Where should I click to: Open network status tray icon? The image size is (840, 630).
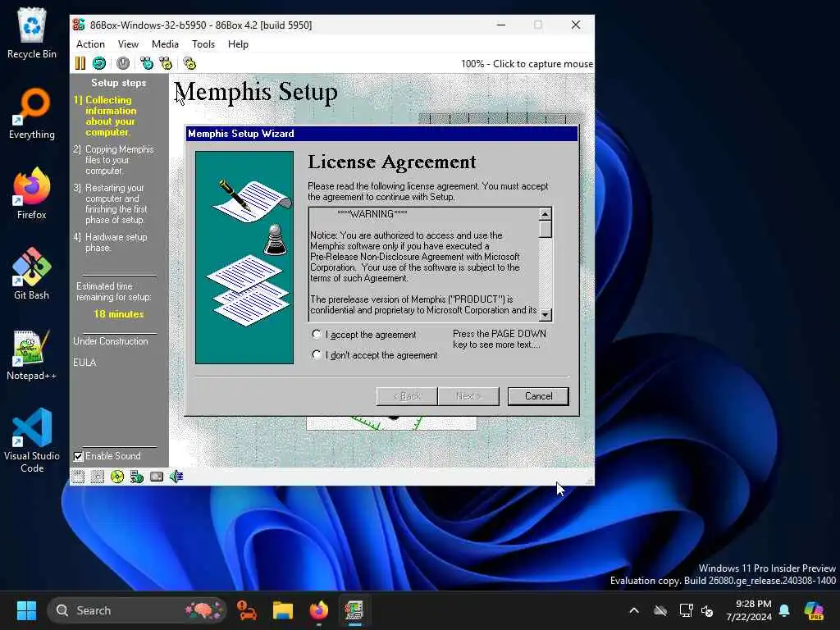(686, 610)
